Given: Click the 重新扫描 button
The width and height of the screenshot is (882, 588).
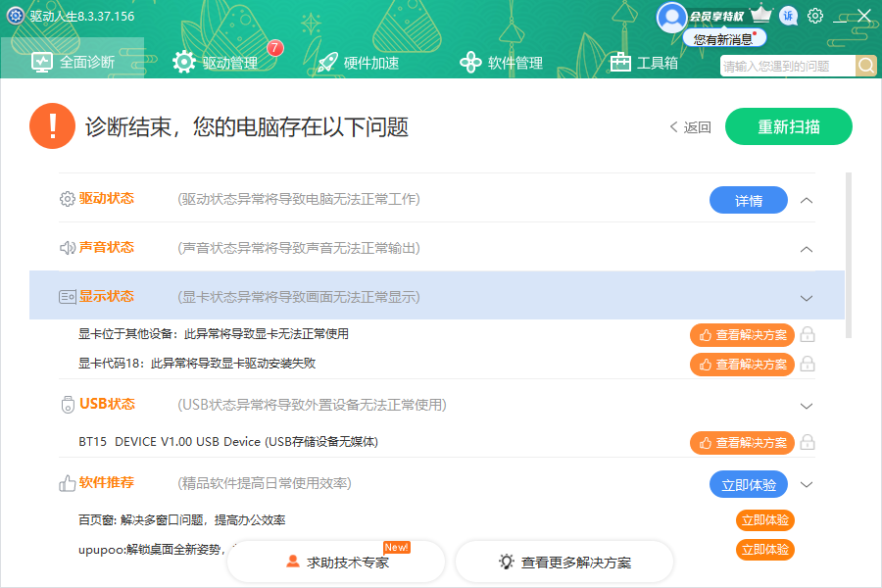Looking at the screenshot, I should (x=789, y=126).
